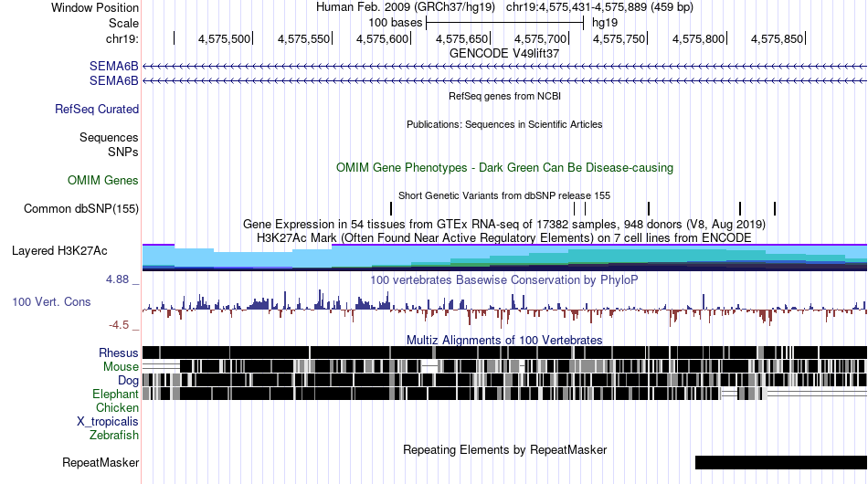Click Short Genetic Variants from dbSNP title

point(504,195)
